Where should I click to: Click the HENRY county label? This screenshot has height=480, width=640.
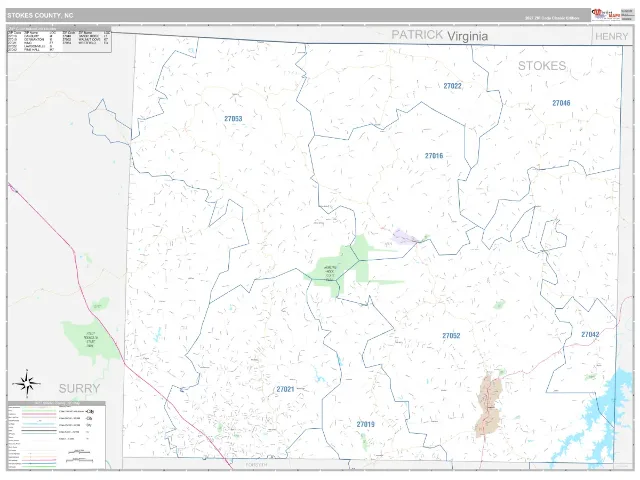(611, 36)
